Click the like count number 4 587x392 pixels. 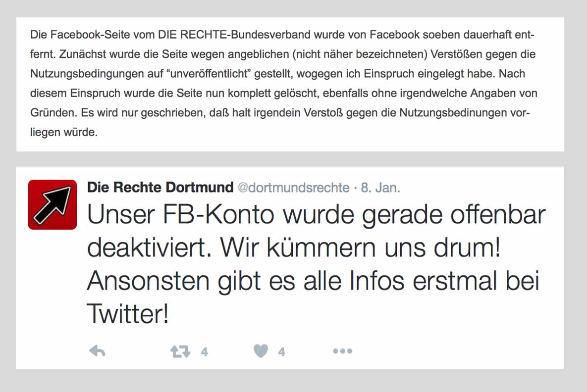[x=281, y=351]
